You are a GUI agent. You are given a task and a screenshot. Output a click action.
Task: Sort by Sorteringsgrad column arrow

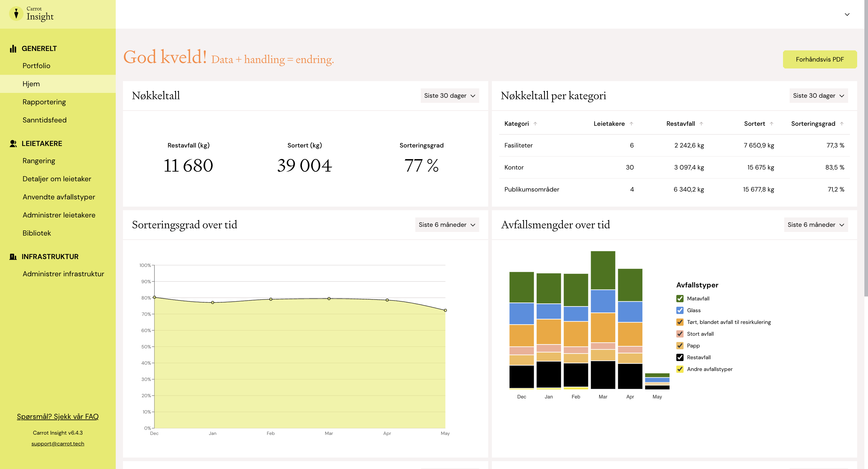pos(842,124)
